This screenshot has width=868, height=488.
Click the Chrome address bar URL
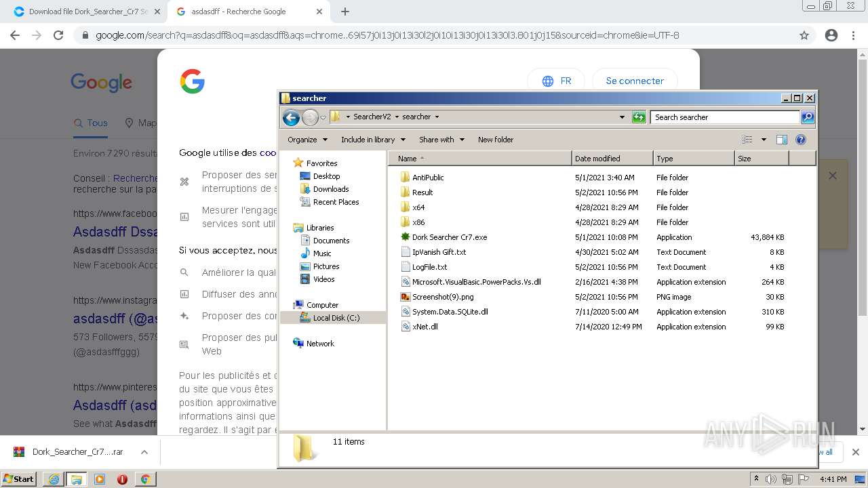click(387, 35)
